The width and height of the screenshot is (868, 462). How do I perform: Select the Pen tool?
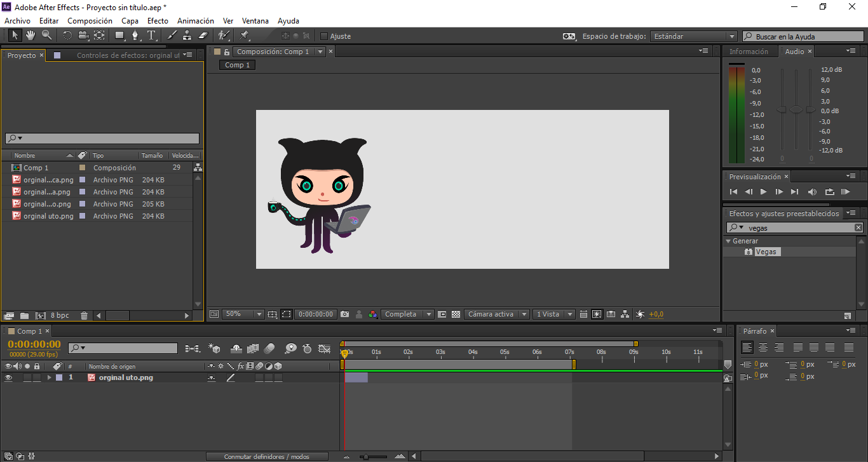click(x=135, y=36)
